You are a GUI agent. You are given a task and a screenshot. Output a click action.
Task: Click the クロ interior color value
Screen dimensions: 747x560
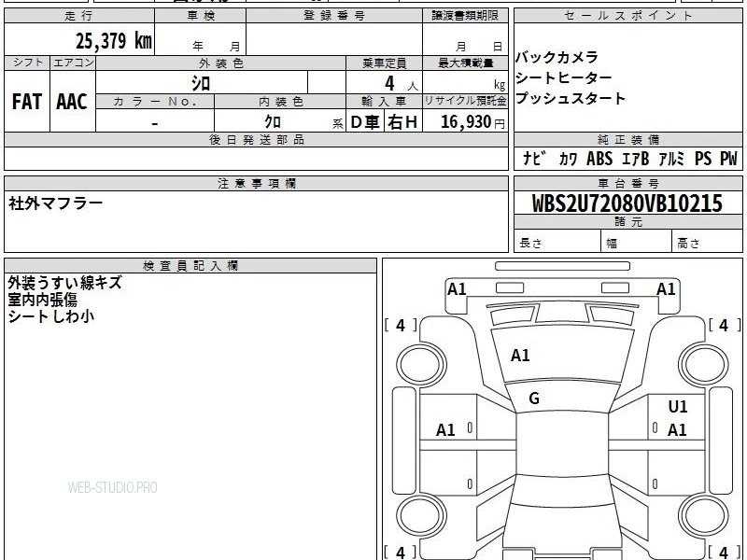click(x=273, y=122)
